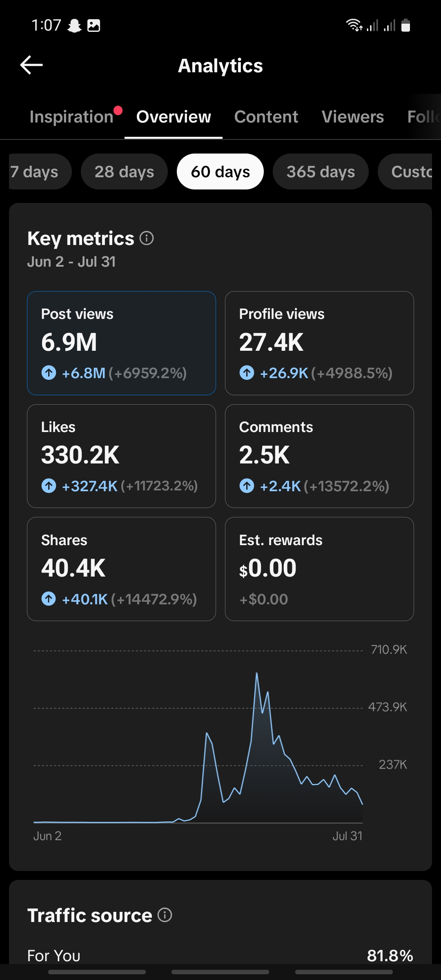
Task: Open Traffic source info icon
Action: tap(165, 915)
